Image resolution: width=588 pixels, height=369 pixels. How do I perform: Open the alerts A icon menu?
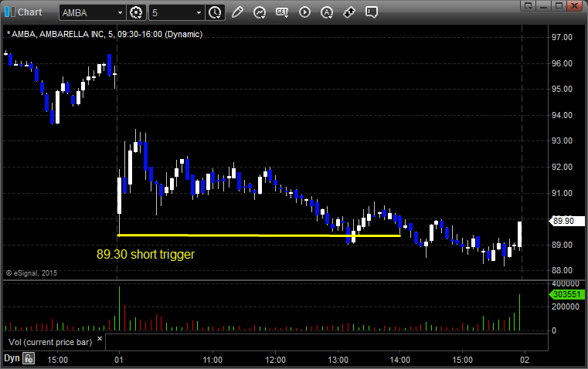click(x=327, y=12)
